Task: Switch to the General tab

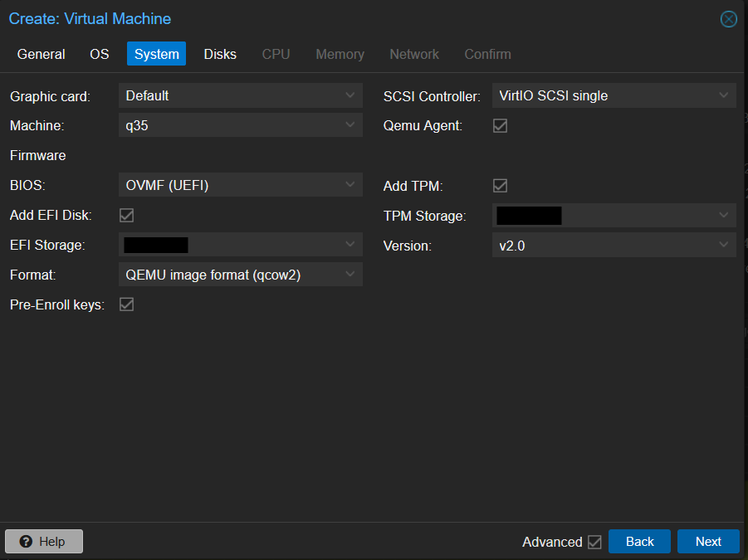Action: 41,54
